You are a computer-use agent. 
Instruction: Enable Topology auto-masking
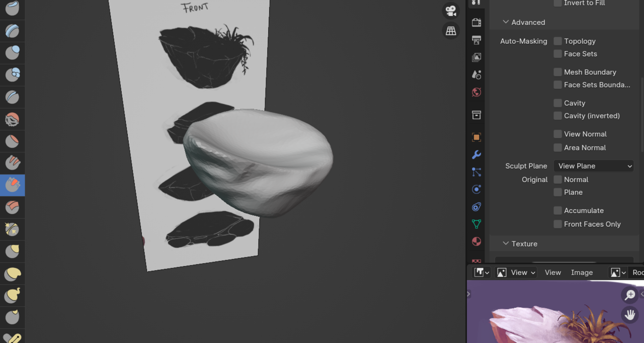[x=557, y=41]
